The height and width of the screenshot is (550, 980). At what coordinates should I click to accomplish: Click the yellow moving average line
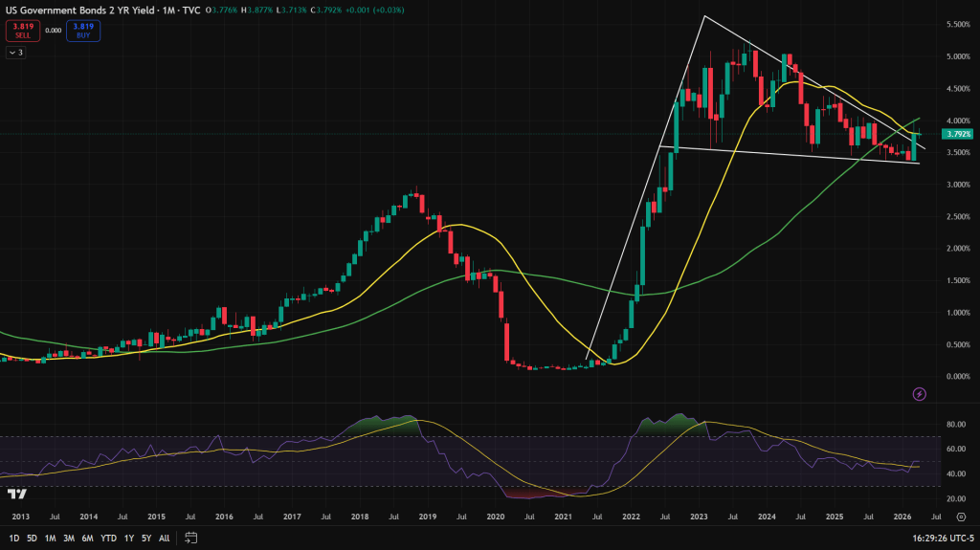coord(459,226)
